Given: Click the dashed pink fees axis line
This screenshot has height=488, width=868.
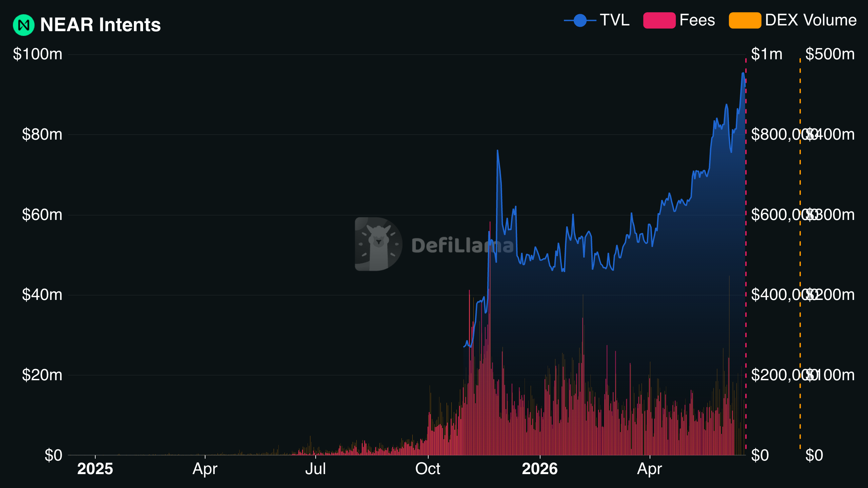Looking at the screenshot, I should tap(746, 254).
